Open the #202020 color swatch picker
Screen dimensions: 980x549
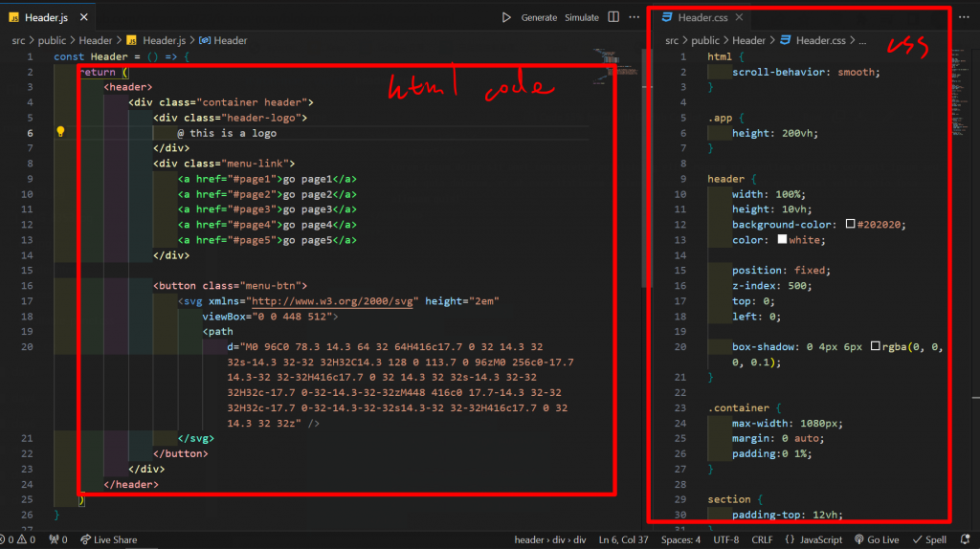[850, 224]
